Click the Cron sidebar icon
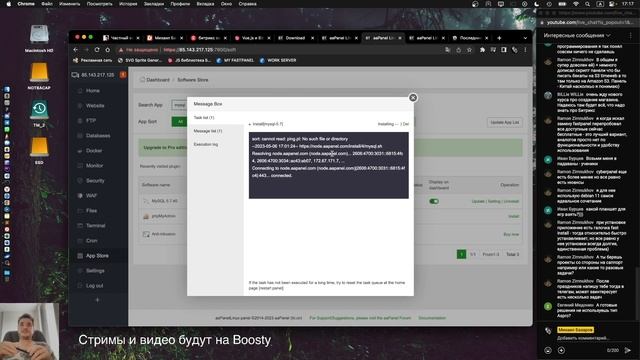 click(x=80, y=240)
